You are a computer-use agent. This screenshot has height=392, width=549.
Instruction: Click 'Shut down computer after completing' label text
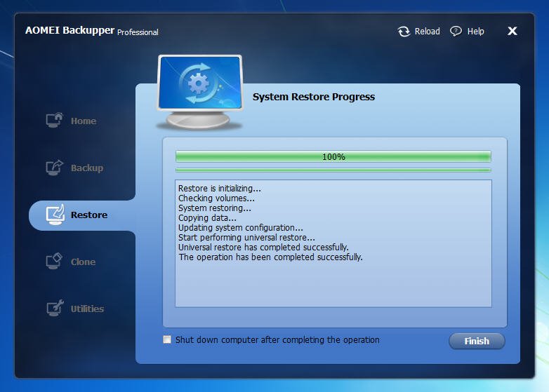tap(277, 340)
